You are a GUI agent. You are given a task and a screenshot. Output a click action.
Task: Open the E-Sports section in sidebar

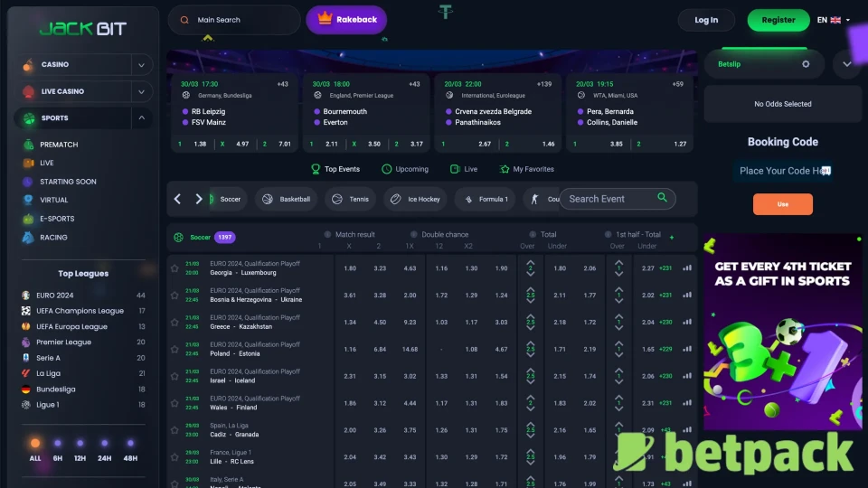click(56, 219)
